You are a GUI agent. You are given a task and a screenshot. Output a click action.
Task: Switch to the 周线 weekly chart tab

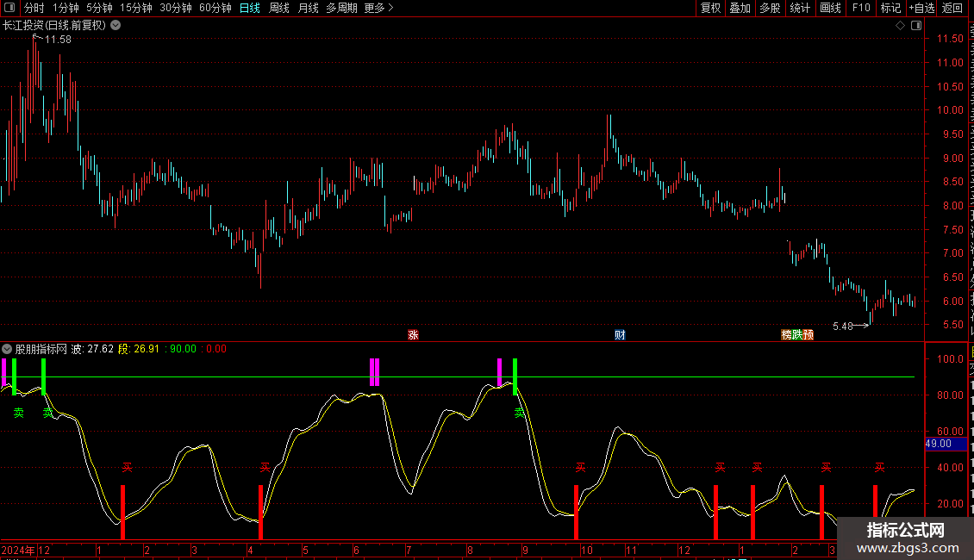click(x=279, y=8)
